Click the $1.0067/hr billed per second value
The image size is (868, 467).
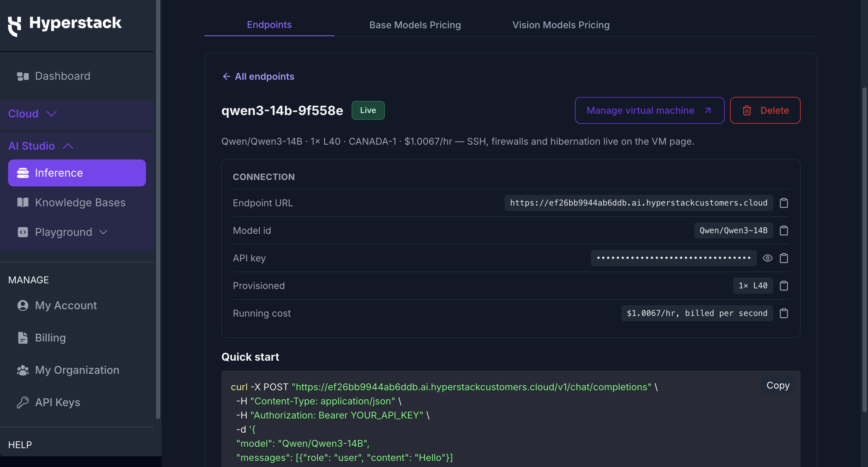(x=697, y=313)
